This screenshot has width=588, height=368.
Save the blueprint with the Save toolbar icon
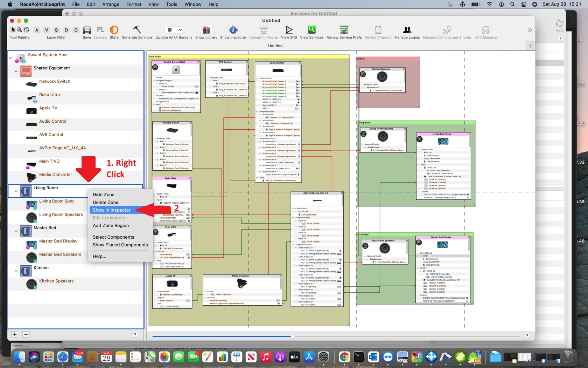click(87, 30)
